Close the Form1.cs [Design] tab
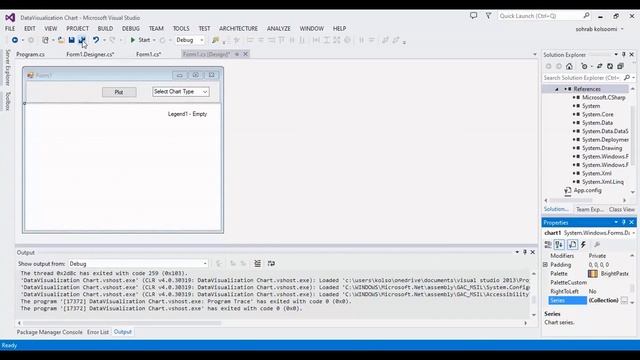 point(246,54)
